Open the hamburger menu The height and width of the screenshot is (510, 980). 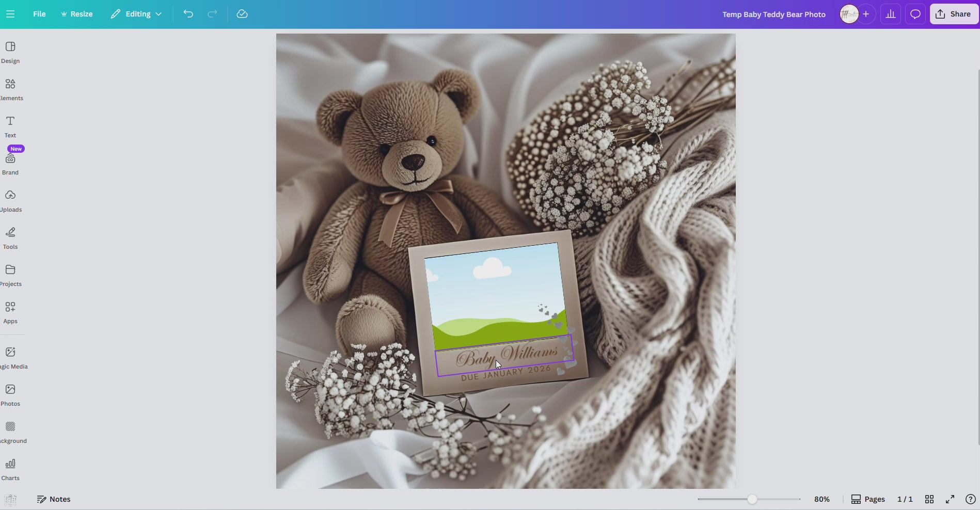point(10,14)
